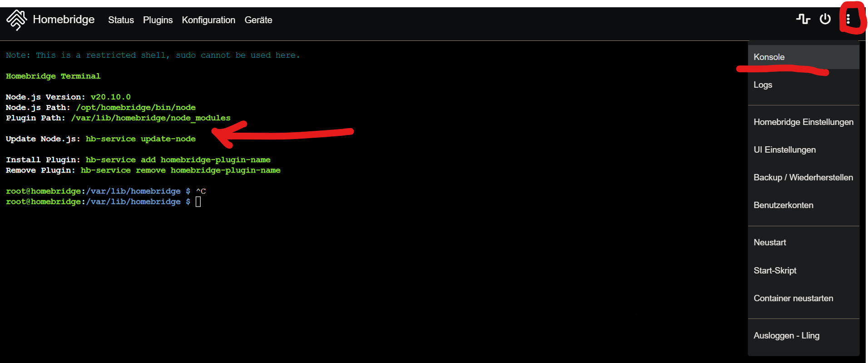This screenshot has height=363, width=868.
Task: Log out via Ausloggen - Lling
Action: 786,335
